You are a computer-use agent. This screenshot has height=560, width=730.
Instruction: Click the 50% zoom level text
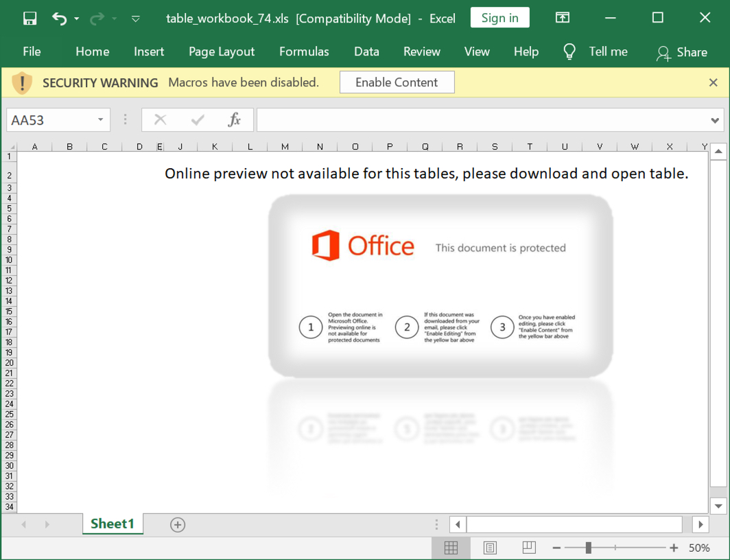tap(699, 548)
